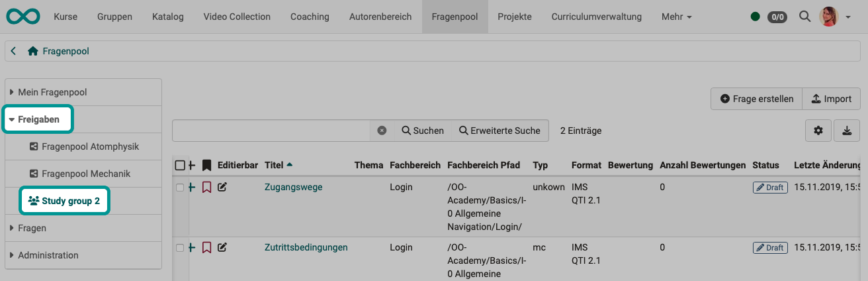Click the back arrow in breadcrumb
Viewport: 868px width, 281px height.
pos(14,51)
